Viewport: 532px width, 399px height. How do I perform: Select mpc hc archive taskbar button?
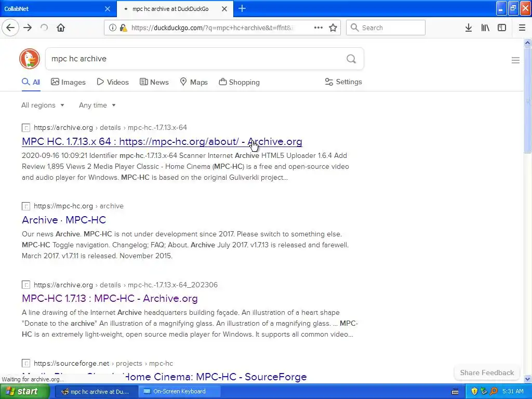[x=96, y=392]
